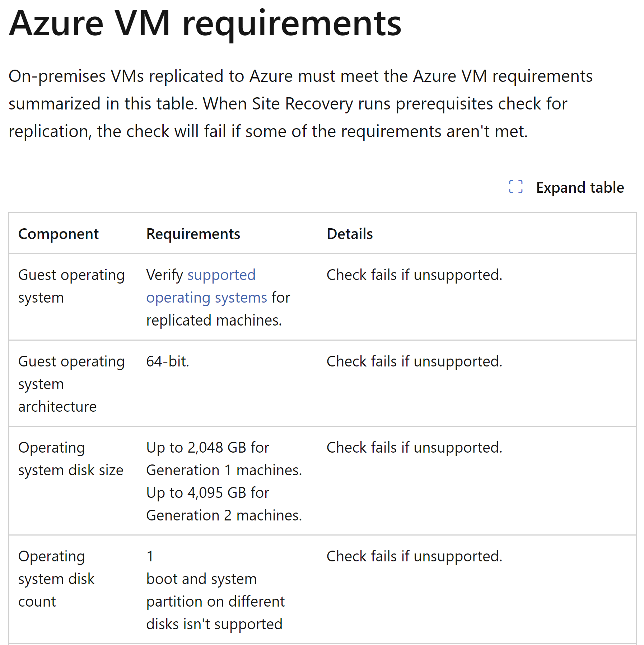Click the Details column header
644x645 pixels.
point(350,234)
